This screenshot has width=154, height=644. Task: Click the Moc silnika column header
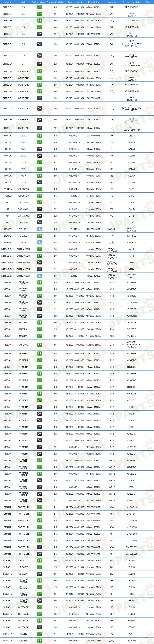[x=93, y=2]
